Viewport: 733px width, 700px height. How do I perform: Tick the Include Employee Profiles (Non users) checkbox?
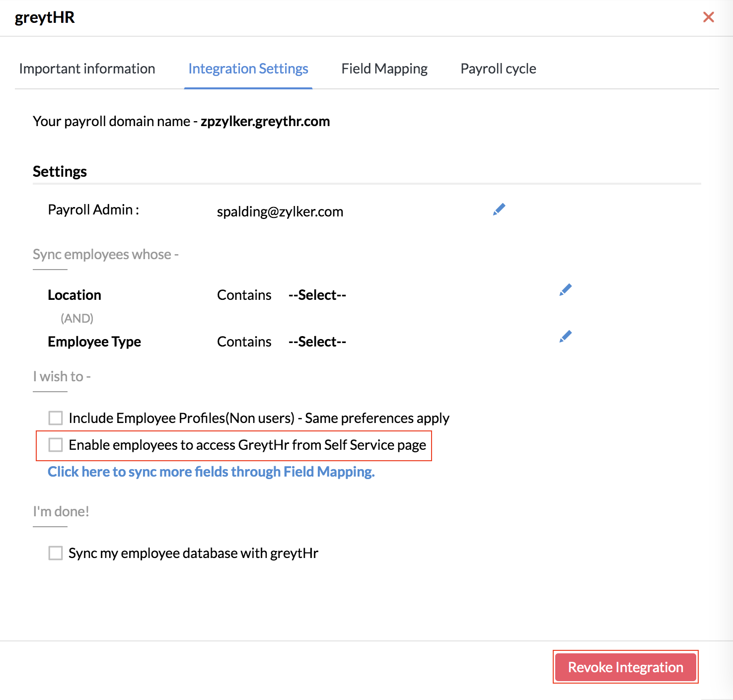(56, 418)
